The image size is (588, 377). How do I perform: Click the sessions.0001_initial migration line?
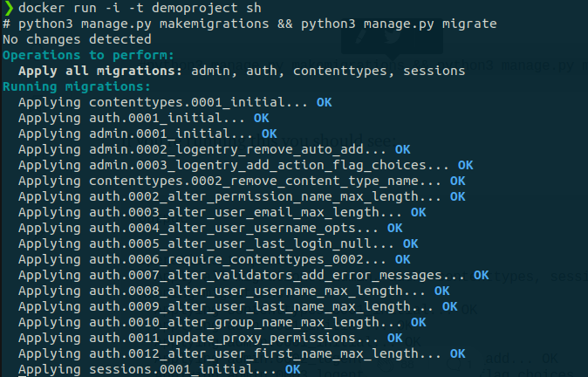point(160,370)
